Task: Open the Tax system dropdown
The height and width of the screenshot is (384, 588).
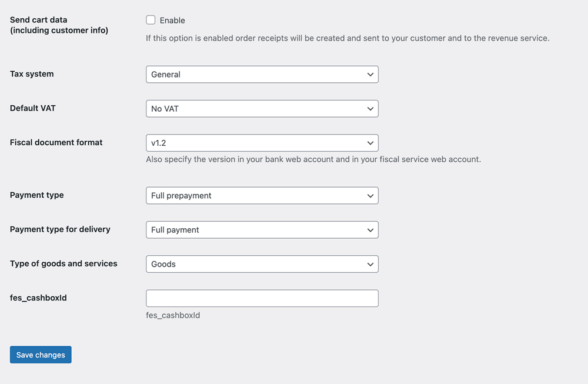Action: click(x=262, y=74)
